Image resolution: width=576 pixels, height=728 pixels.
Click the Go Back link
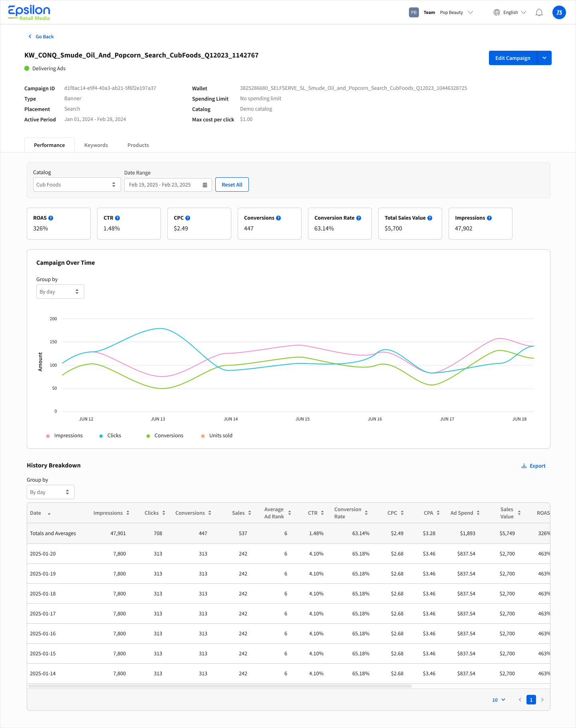click(41, 37)
